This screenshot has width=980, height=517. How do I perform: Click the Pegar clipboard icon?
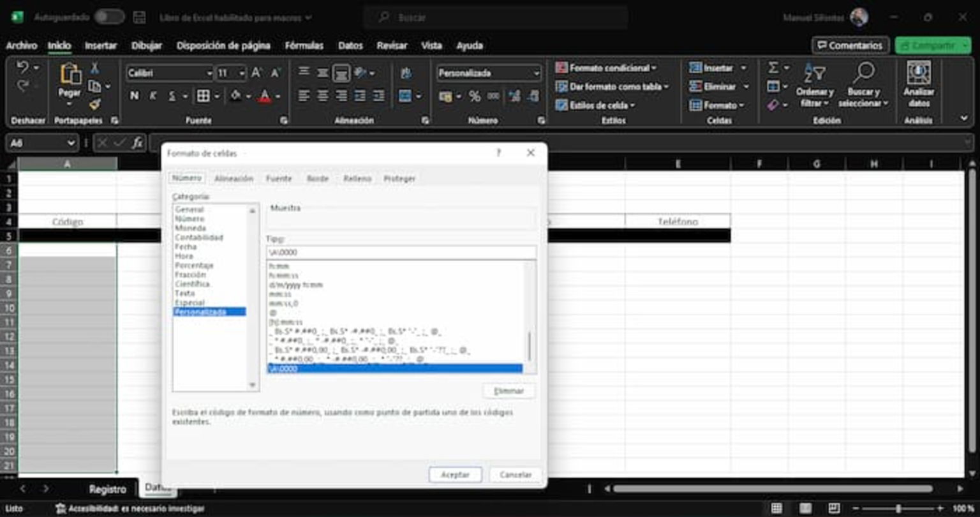70,75
